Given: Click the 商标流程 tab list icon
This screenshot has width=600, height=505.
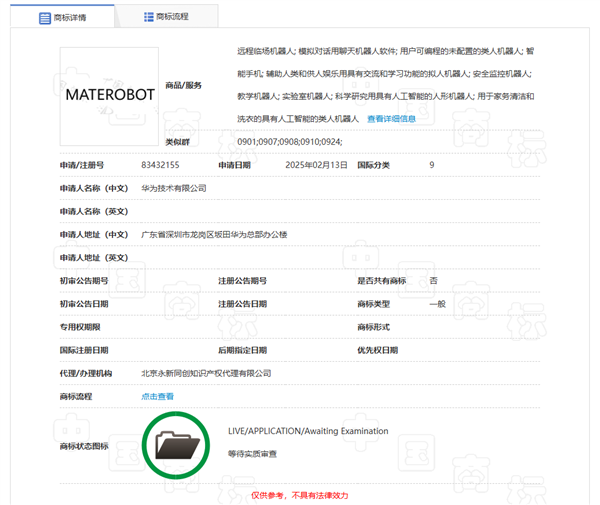Looking at the screenshot, I should (x=149, y=17).
